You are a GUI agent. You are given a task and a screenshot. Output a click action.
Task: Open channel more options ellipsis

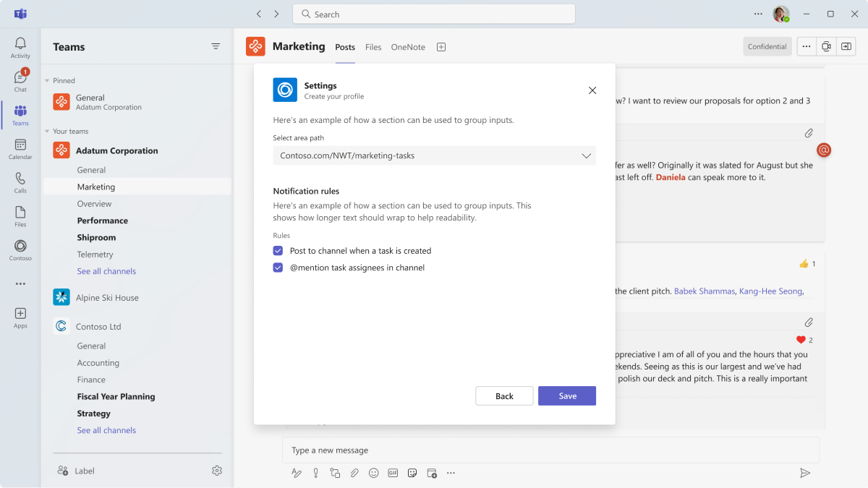[807, 46]
